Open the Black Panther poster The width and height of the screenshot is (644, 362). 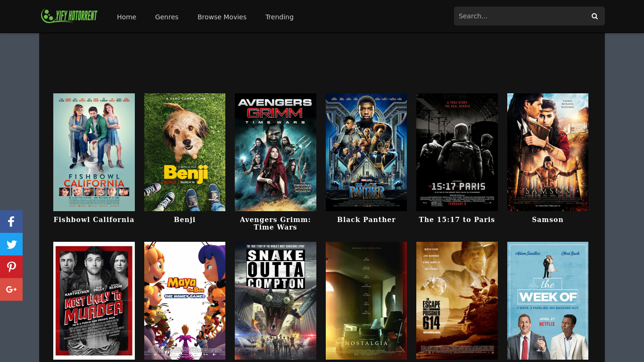[366, 152]
